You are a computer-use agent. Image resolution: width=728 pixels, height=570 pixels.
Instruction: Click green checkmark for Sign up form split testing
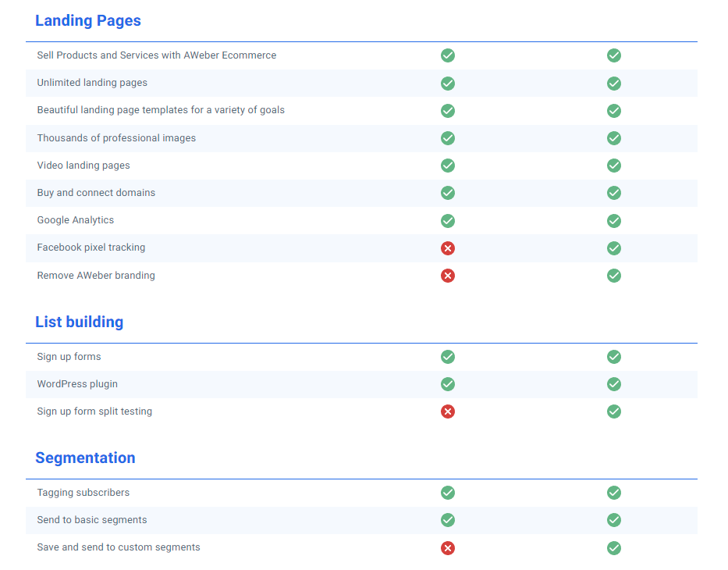click(614, 412)
